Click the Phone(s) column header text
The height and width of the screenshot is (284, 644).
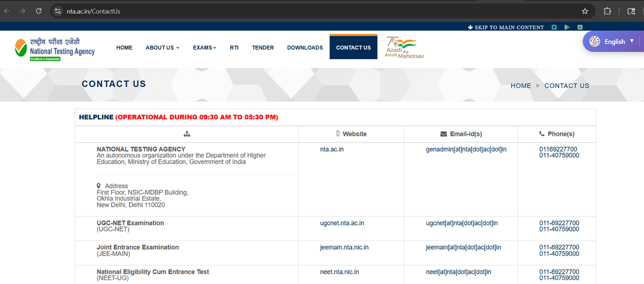click(561, 134)
